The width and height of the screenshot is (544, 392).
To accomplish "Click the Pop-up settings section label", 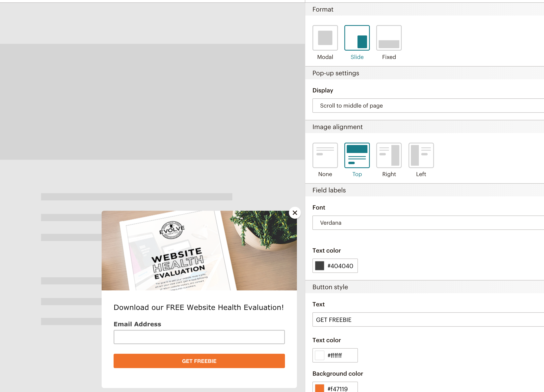I will pos(335,73).
